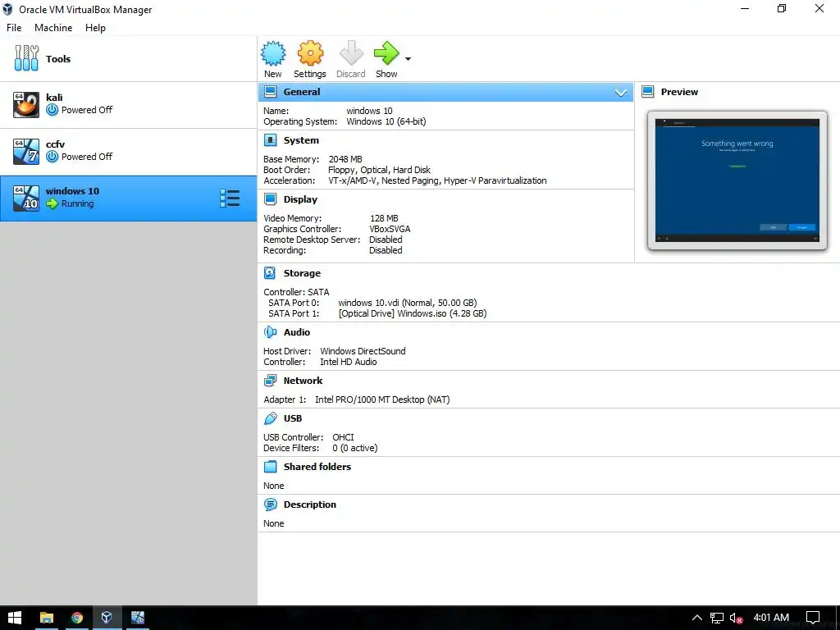Select the ccfv Powered Off entry

pyautogui.click(x=129, y=152)
